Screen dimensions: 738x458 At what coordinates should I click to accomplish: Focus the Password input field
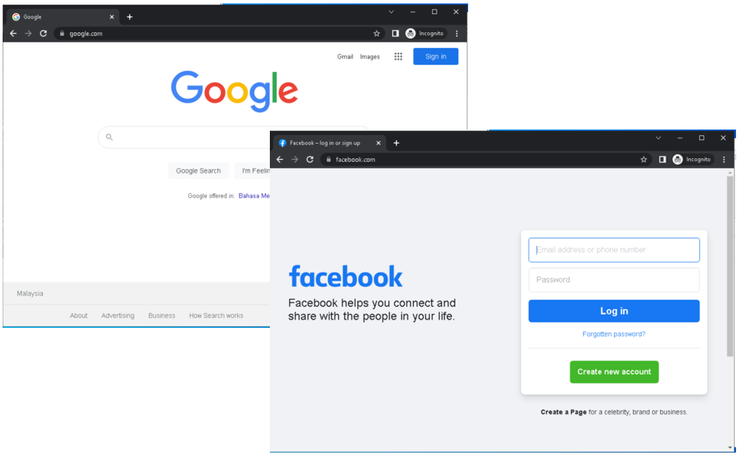point(614,280)
